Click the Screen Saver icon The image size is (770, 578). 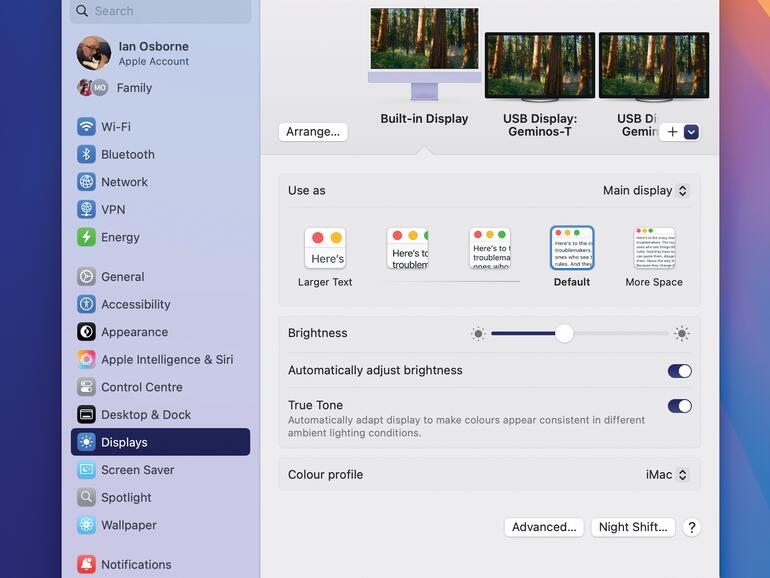point(86,470)
